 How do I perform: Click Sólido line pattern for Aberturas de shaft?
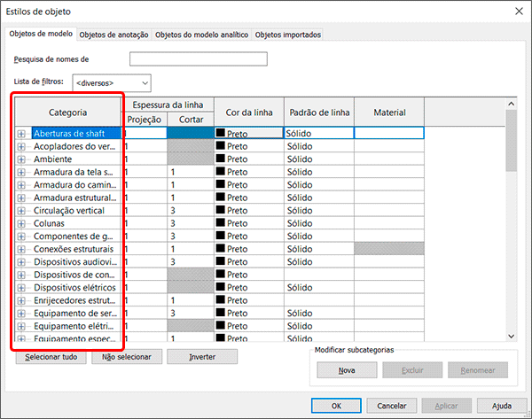tap(319, 133)
